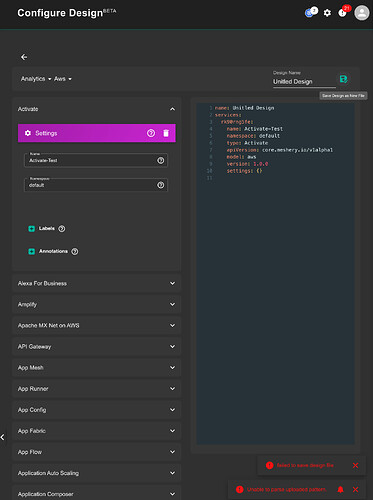Screen dimensions: 373x500
Task: Show help for Labels
Action: pos(62,229)
